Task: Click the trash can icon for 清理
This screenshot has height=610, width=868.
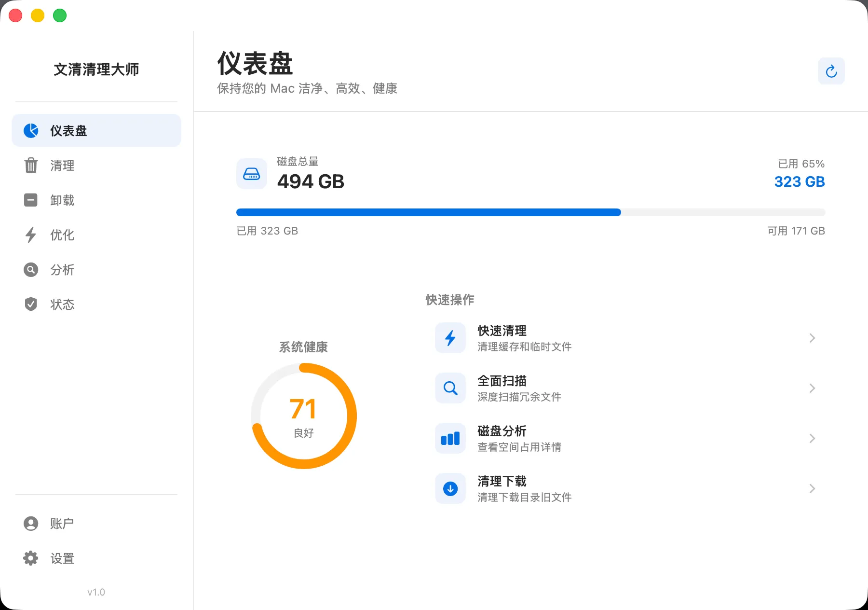Action: click(31, 165)
